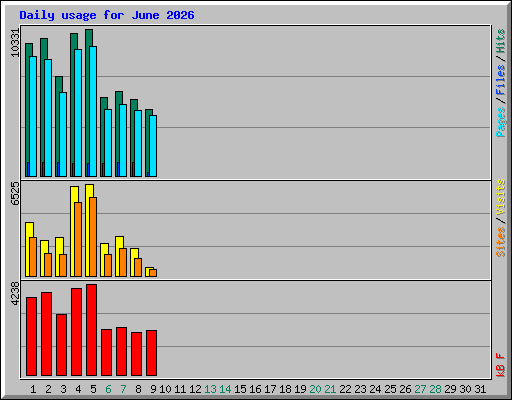
Task: Click the day 9 red KB bar
Action: point(152,353)
